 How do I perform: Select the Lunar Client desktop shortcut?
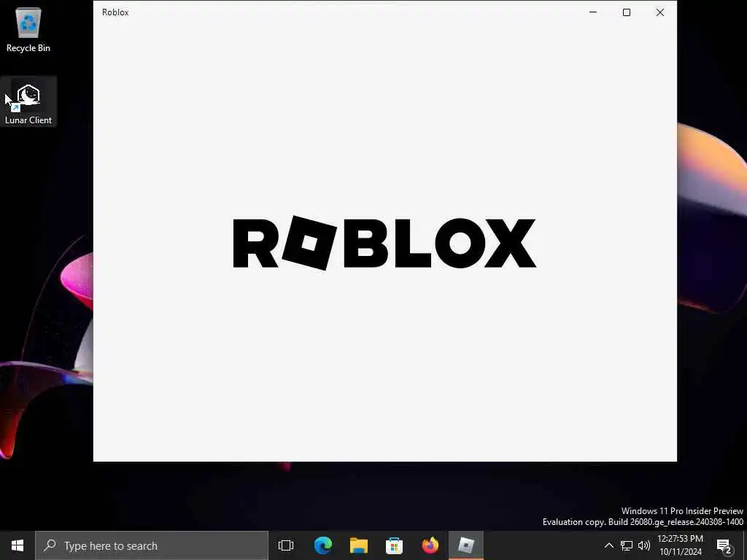coord(28,102)
